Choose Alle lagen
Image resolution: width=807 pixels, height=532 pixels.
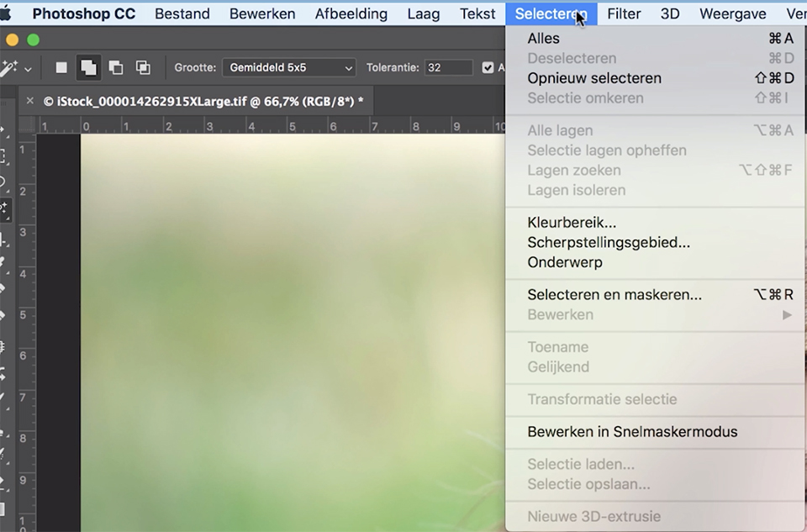tap(655, 130)
